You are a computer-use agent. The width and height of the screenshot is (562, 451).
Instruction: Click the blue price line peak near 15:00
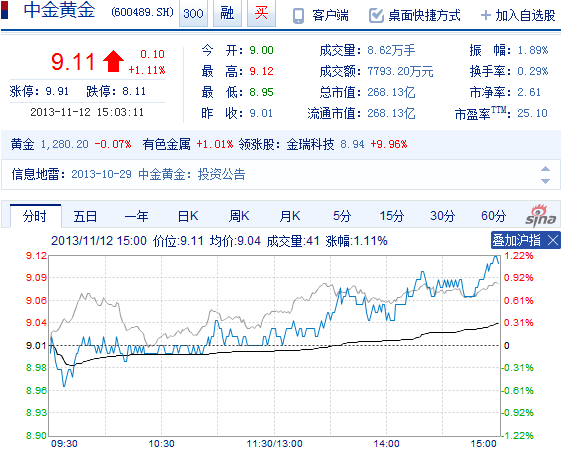(x=496, y=256)
